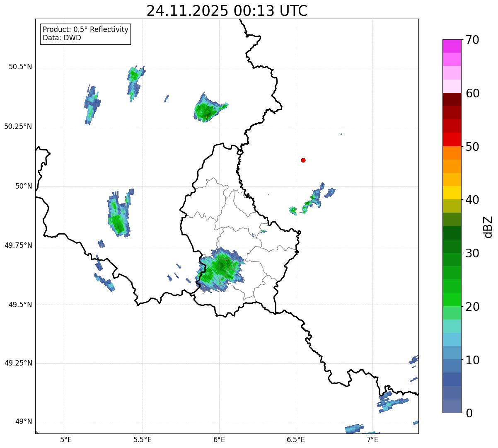Click the colorbar tick label 70
498x448 pixels.
(x=472, y=40)
